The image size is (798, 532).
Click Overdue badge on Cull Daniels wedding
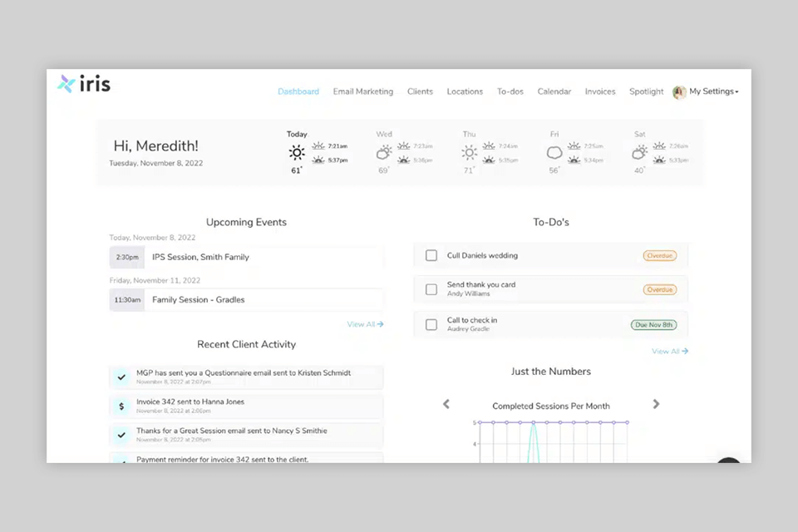coord(659,255)
